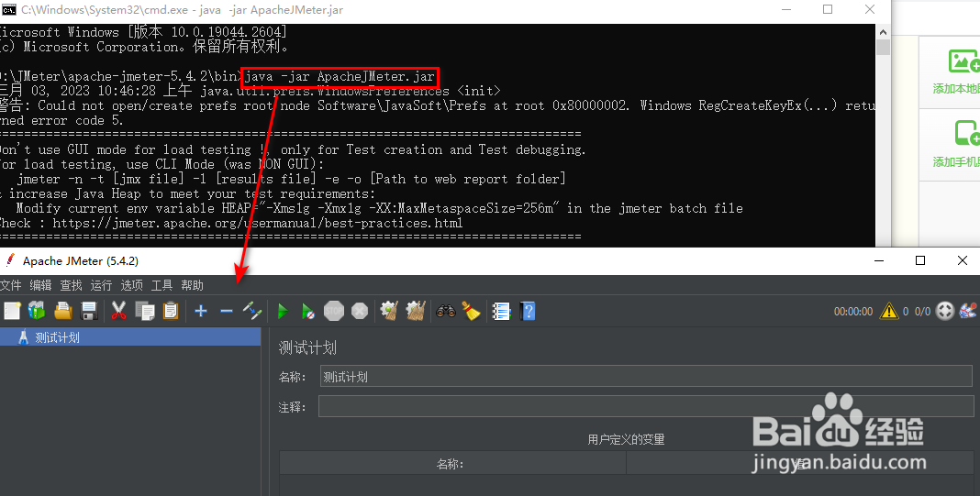This screenshot has height=496, width=980.
Task: Expand all nodes with plus icon
Action: 201,311
